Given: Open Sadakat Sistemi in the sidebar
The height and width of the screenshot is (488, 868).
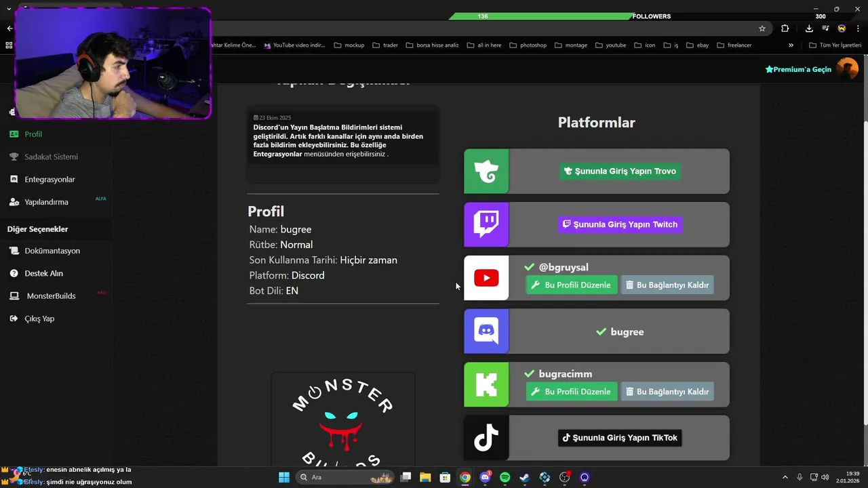Looking at the screenshot, I should (51, 157).
